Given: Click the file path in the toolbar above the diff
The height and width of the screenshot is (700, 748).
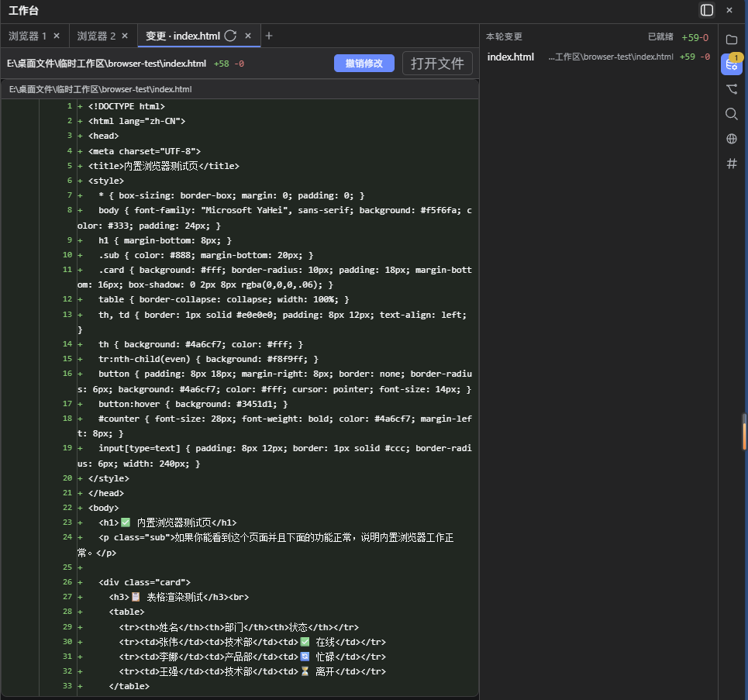Looking at the screenshot, I should point(106,64).
